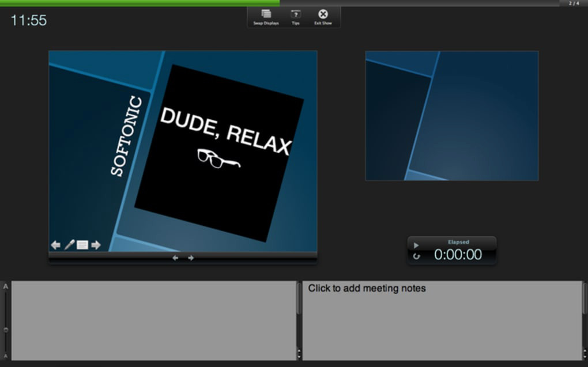Image resolution: width=588 pixels, height=367 pixels.
Task: Click the 11:55 clock display
Action: 29,20
